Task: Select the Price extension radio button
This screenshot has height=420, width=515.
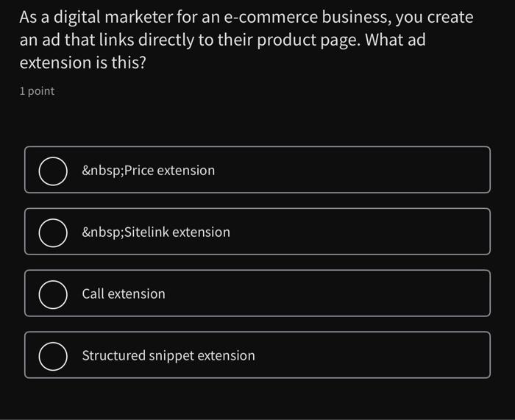Action: point(53,171)
